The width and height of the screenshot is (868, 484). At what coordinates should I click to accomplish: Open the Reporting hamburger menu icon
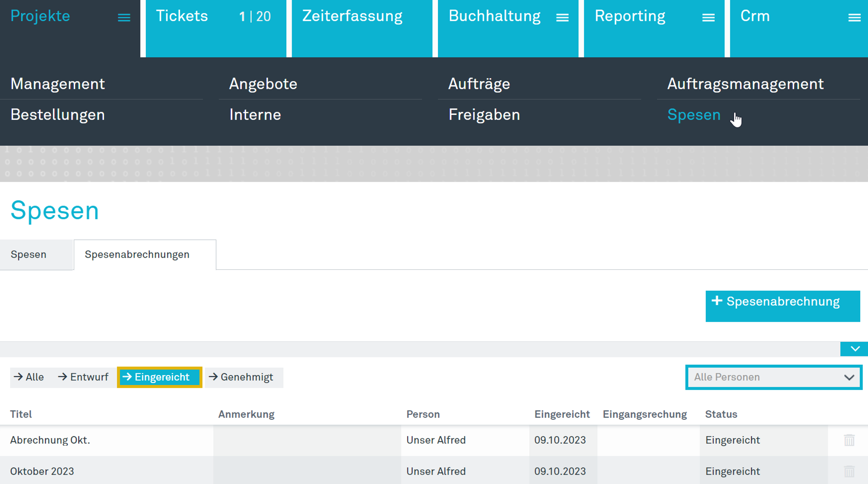(x=708, y=17)
